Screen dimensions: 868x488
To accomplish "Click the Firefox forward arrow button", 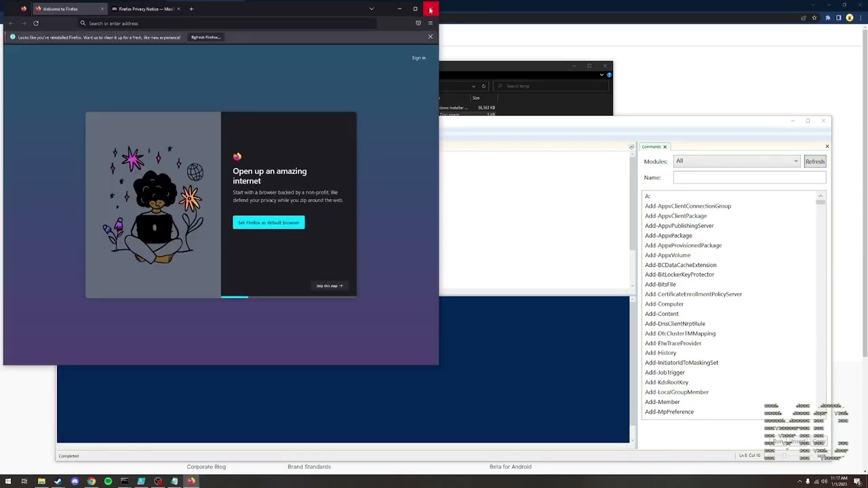I will tap(24, 23).
